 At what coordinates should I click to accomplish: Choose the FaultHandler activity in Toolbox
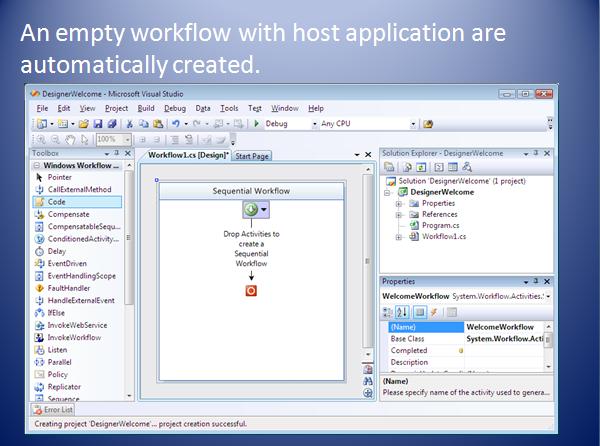pos(68,288)
